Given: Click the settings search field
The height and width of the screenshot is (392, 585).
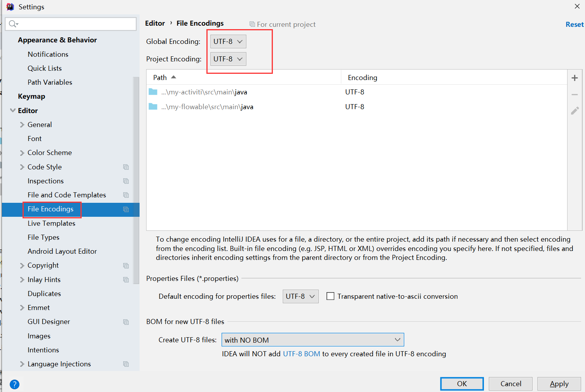Looking at the screenshot, I should (x=71, y=24).
